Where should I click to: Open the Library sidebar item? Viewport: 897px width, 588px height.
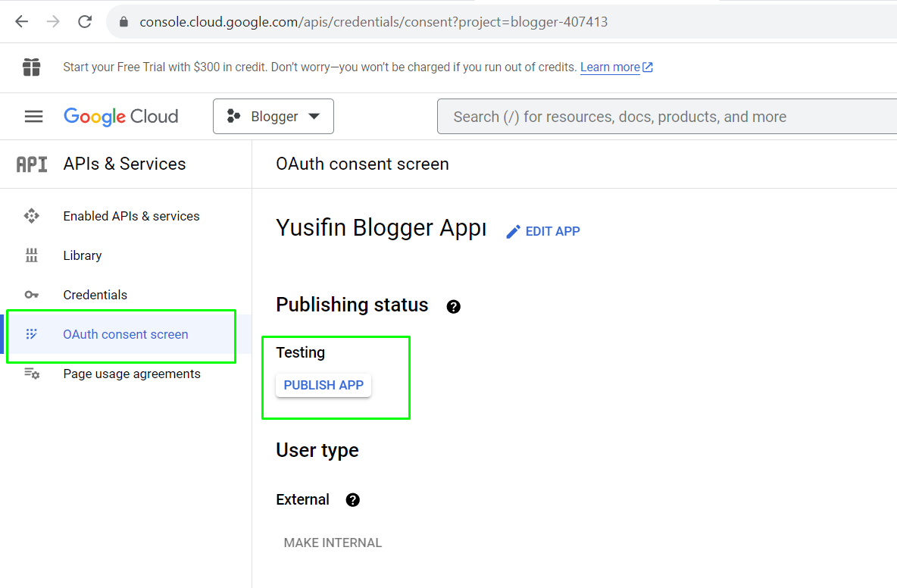click(x=126, y=255)
